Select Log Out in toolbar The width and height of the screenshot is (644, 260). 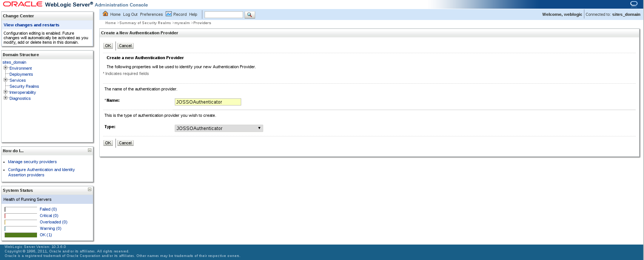130,14
